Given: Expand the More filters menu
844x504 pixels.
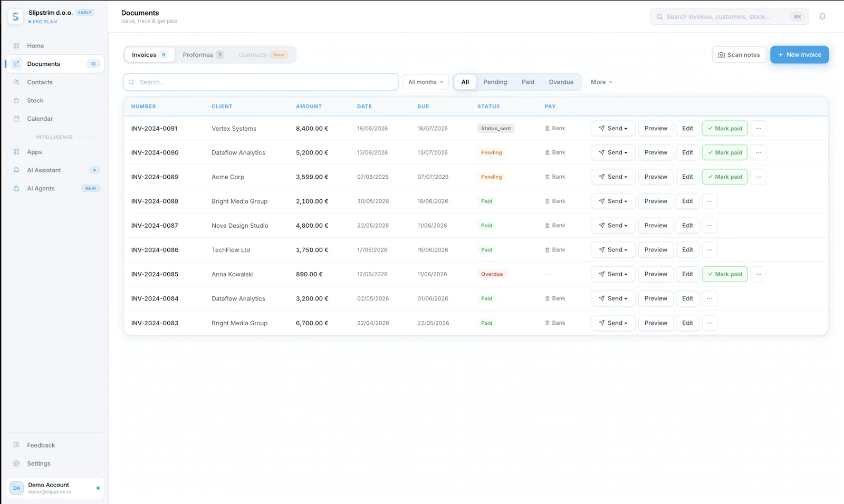Looking at the screenshot, I should coord(601,82).
